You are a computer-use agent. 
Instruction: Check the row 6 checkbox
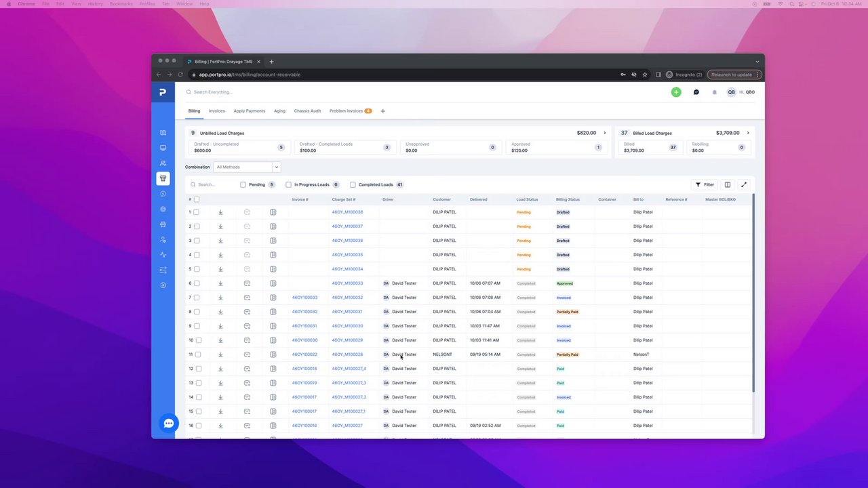coord(197,283)
